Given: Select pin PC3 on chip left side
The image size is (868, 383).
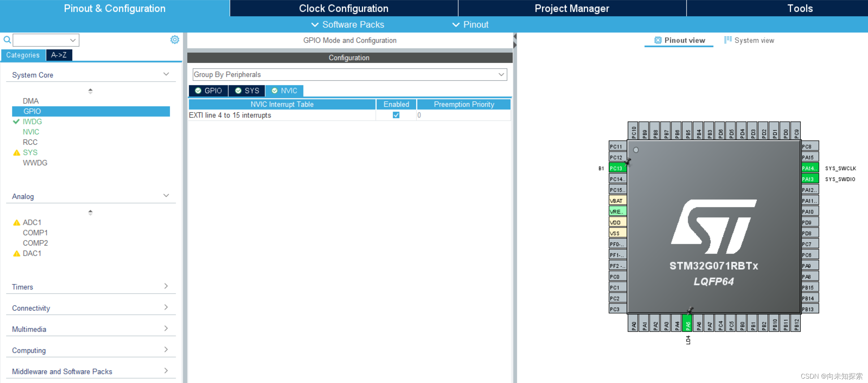Looking at the screenshot, I should (617, 309).
